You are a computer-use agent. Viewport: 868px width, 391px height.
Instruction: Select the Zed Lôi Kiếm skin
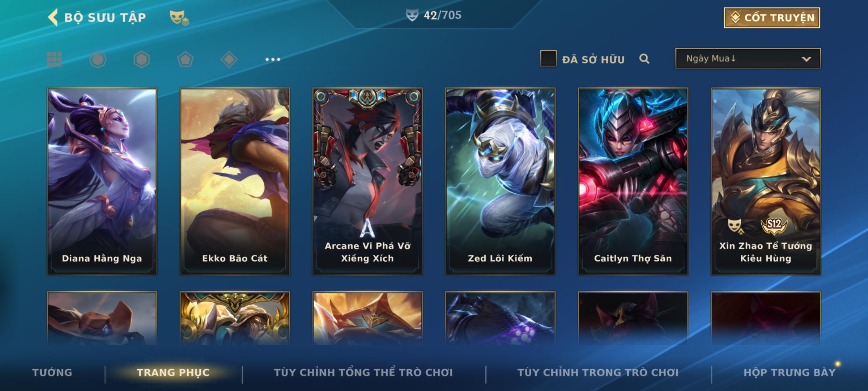click(500, 181)
